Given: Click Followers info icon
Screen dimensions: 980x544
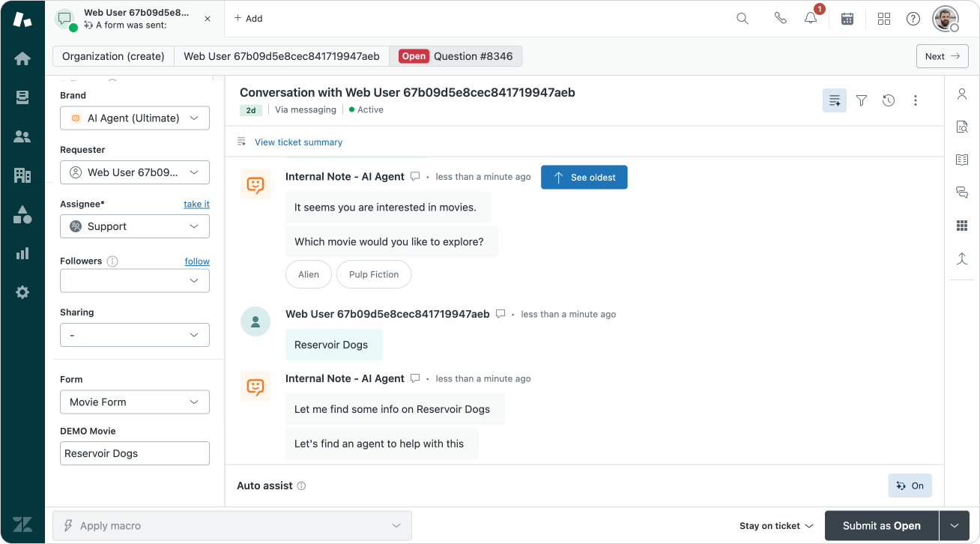Looking at the screenshot, I should 112,262.
